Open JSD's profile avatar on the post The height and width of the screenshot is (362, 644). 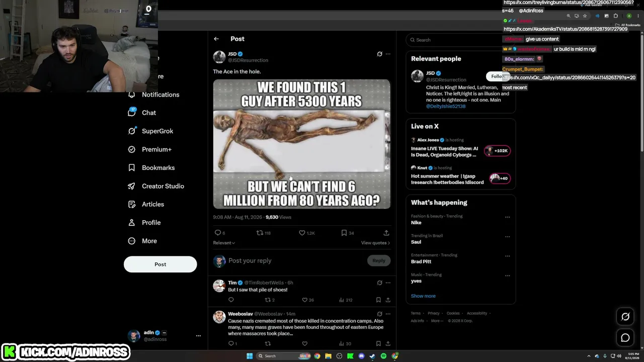click(x=219, y=57)
